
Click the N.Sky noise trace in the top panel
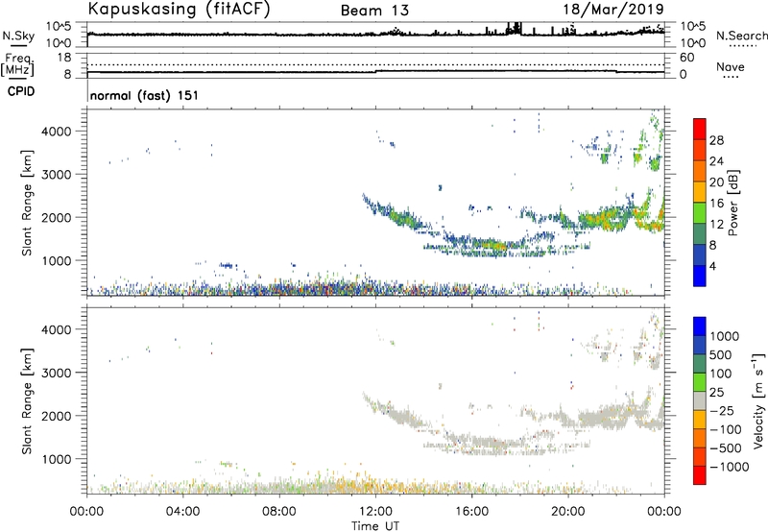[375, 35]
